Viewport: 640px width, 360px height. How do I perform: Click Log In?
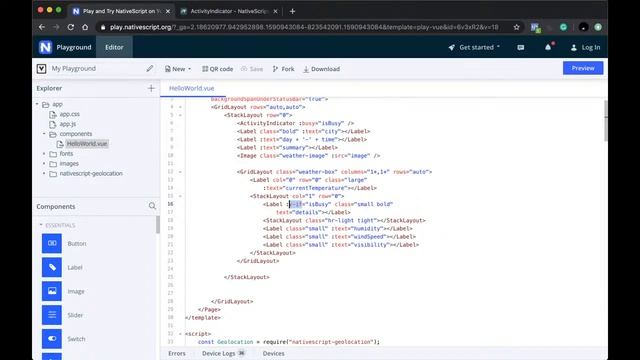pyautogui.click(x=585, y=47)
